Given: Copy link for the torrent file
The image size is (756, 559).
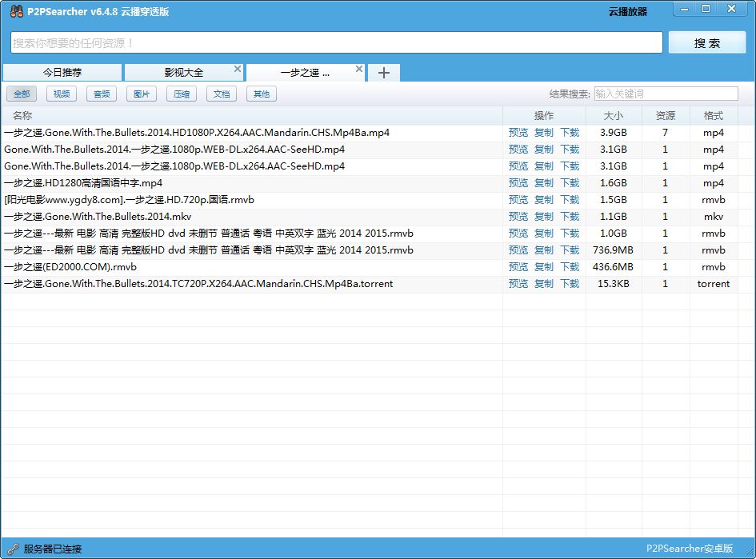Looking at the screenshot, I should click(544, 284).
